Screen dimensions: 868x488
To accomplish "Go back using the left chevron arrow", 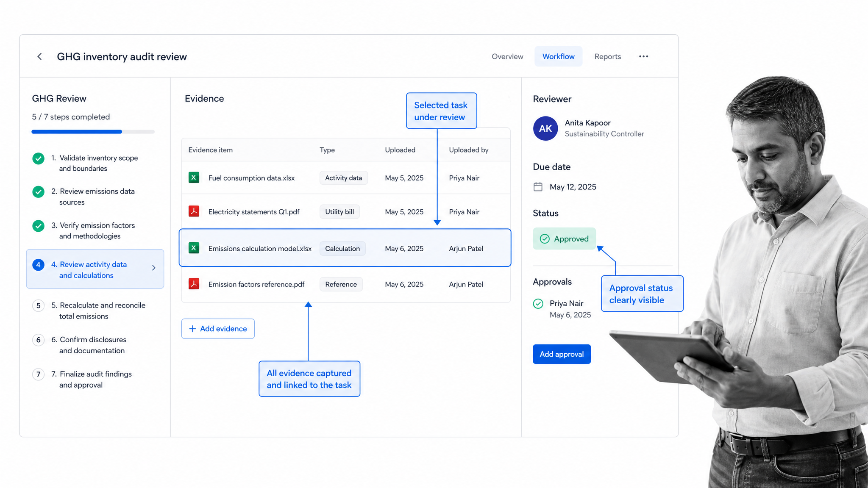I will (x=39, y=56).
